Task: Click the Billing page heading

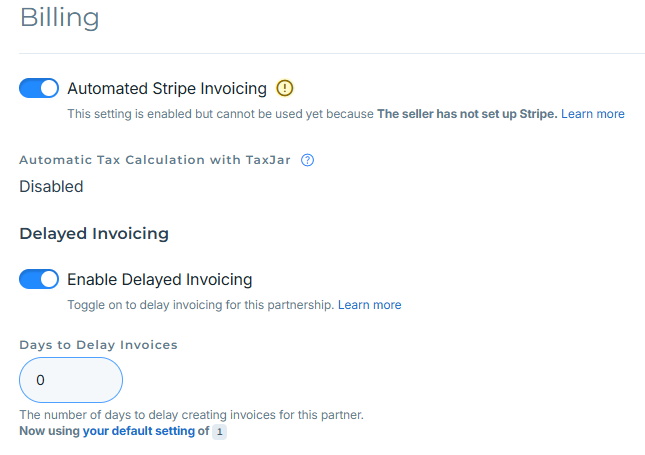Action: click(x=59, y=18)
